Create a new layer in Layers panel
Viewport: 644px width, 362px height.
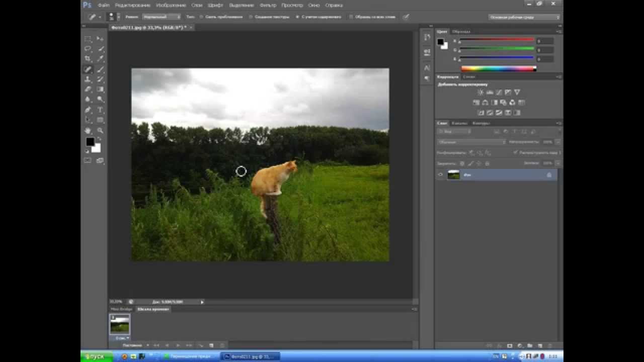pyautogui.click(x=539, y=346)
